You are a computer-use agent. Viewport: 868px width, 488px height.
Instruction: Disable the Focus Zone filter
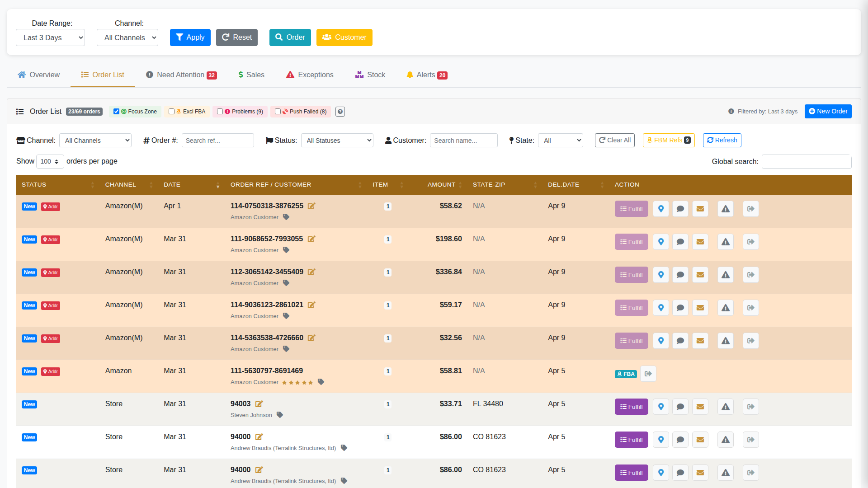(x=117, y=111)
